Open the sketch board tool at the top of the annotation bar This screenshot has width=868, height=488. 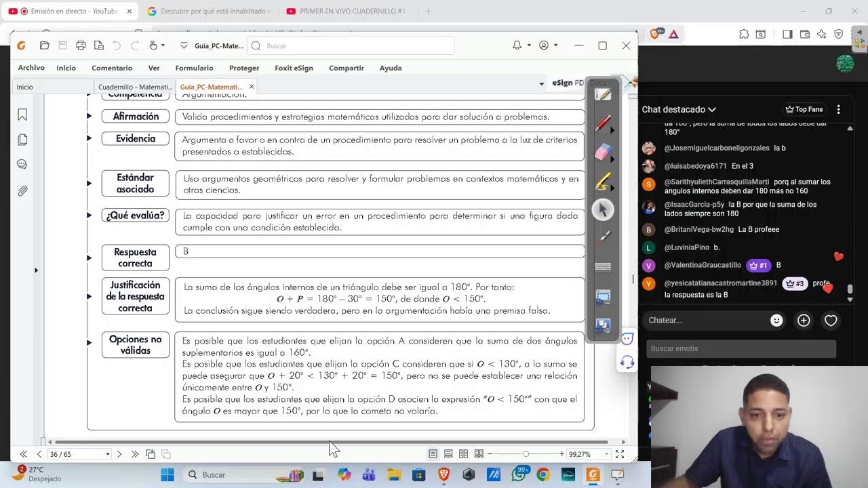click(602, 95)
